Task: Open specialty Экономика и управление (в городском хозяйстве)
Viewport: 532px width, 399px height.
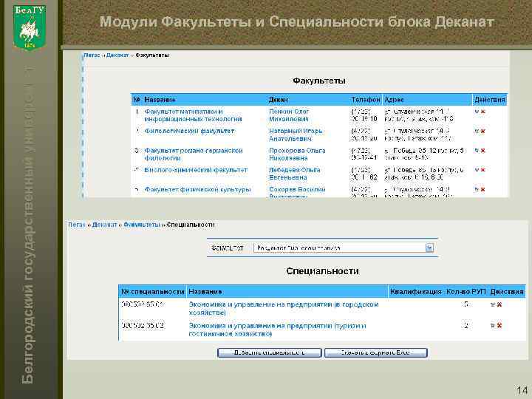Action: 284,308
